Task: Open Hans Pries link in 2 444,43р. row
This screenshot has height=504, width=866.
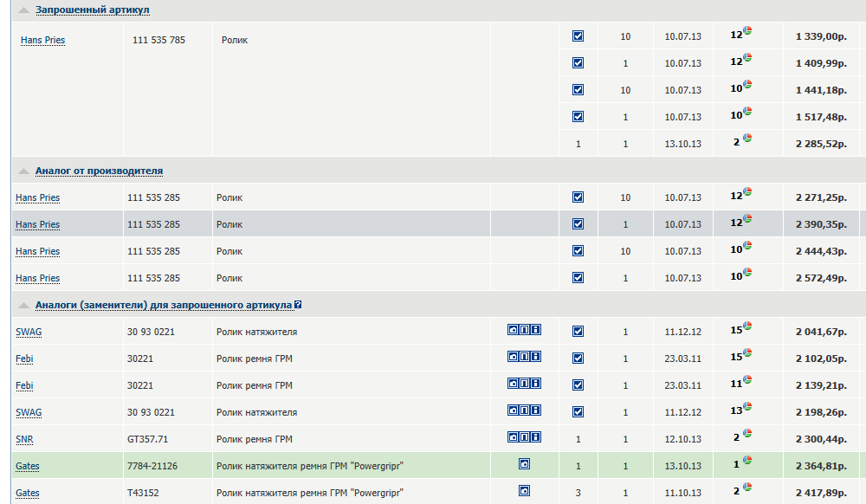Action: pos(37,251)
